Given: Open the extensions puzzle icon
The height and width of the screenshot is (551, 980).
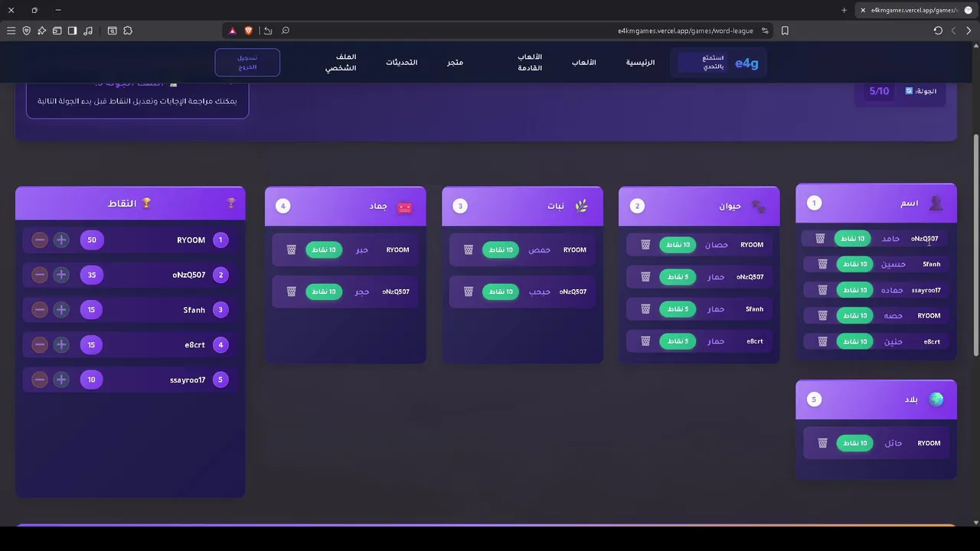Looking at the screenshot, I should coord(128,31).
